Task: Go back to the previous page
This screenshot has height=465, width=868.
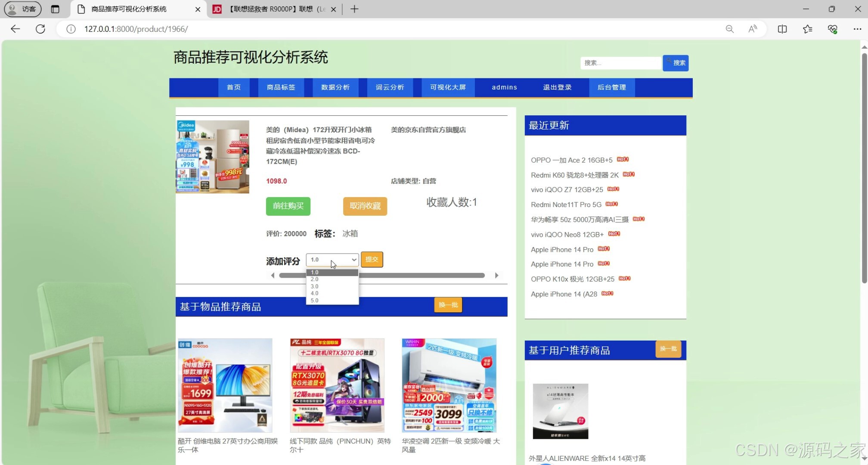Action: tap(15, 29)
